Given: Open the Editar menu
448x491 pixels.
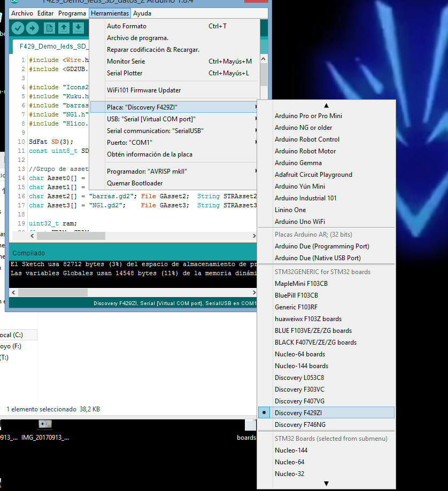Looking at the screenshot, I should [x=45, y=13].
